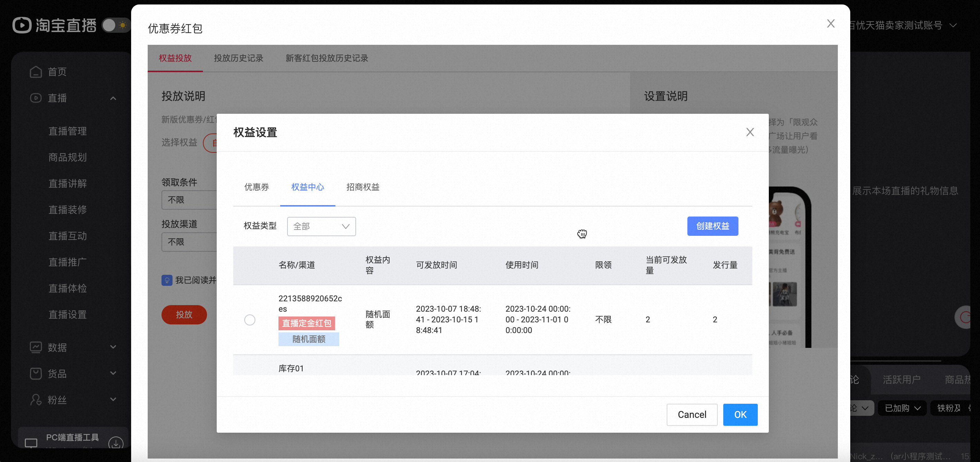Click the 名称/渠道 column header
980x462 pixels.
(x=297, y=265)
